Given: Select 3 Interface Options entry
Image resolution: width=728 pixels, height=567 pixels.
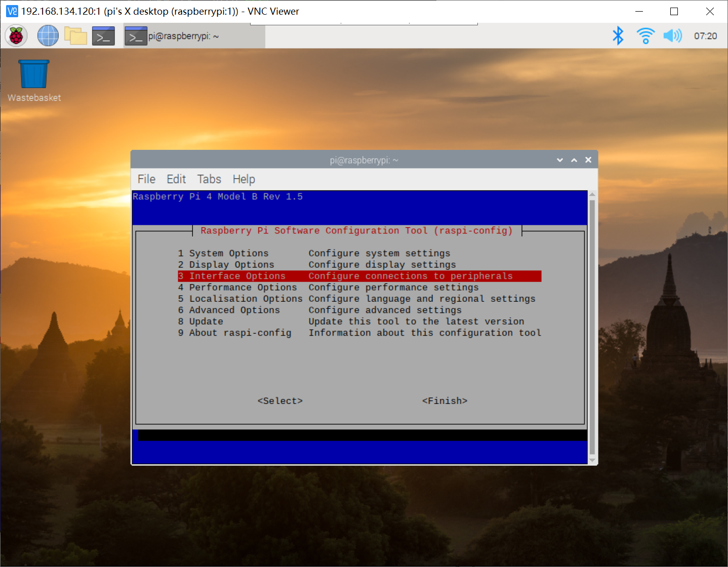Looking at the screenshot, I should tap(359, 276).
